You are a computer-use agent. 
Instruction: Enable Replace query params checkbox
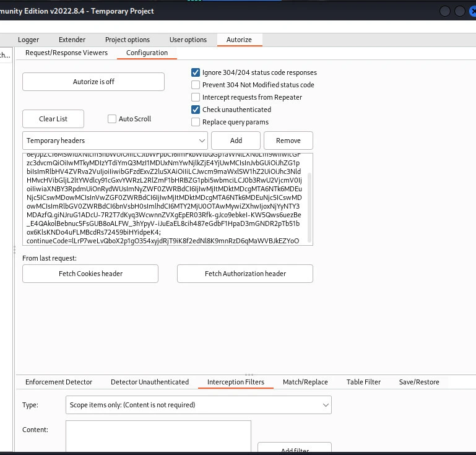coord(196,122)
